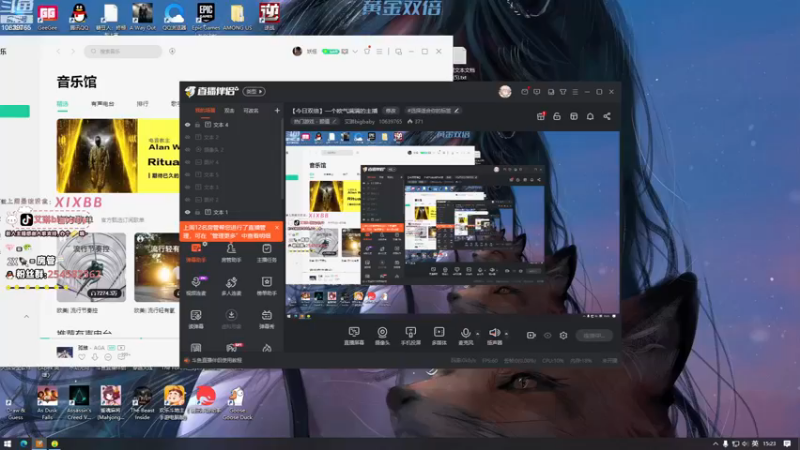This screenshot has height=450, width=800.
Task: Add 多媒体 media source
Action: coord(439,336)
